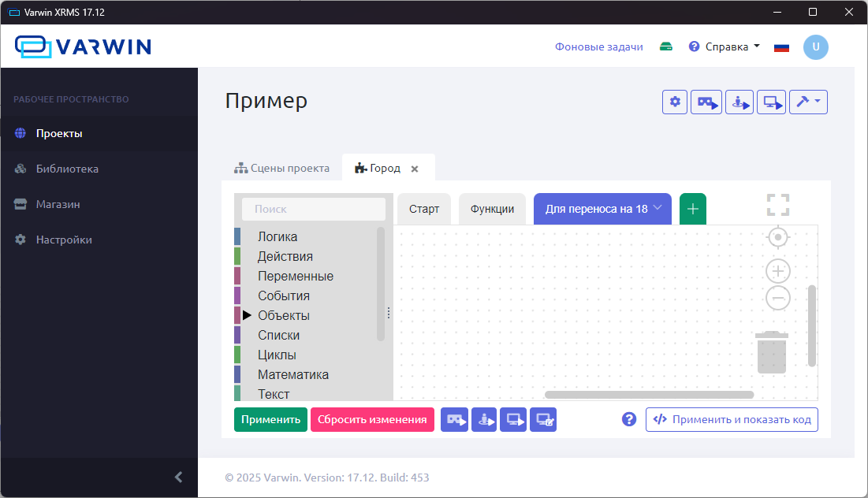Open the Фоновые задачи link
The image size is (868, 498).
coord(598,46)
